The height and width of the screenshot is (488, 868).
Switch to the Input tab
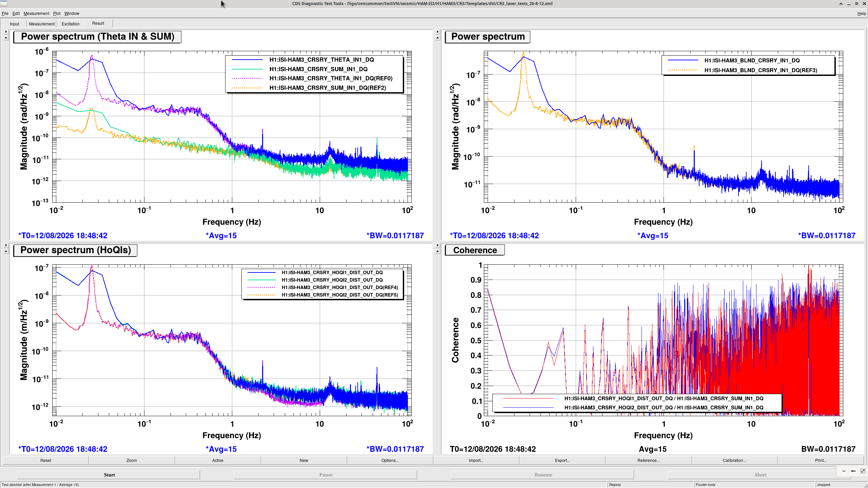pyautogui.click(x=14, y=24)
